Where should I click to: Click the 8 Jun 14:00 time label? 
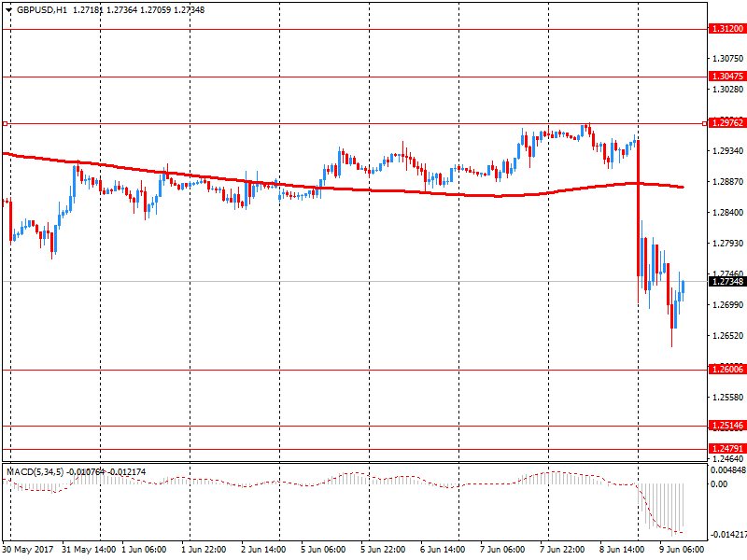pyautogui.click(x=622, y=550)
